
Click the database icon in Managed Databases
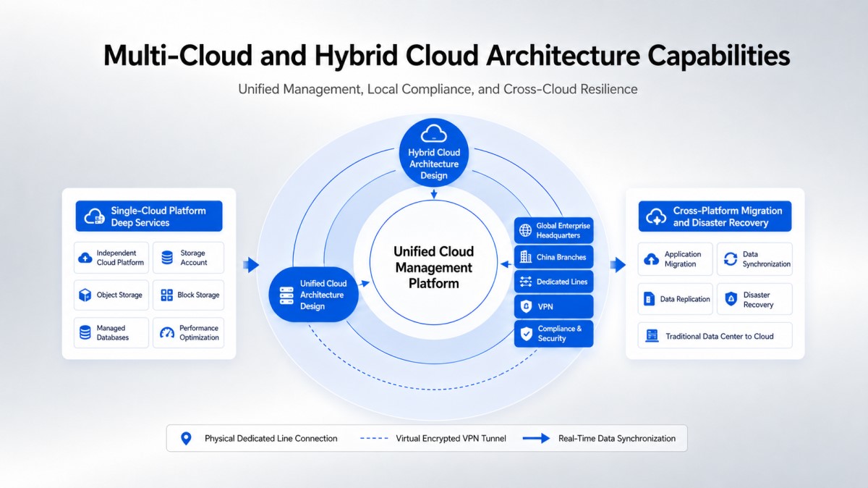coord(85,332)
